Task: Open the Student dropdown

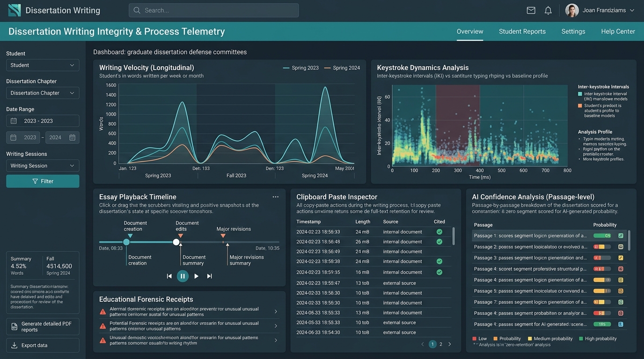Action: [43, 65]
